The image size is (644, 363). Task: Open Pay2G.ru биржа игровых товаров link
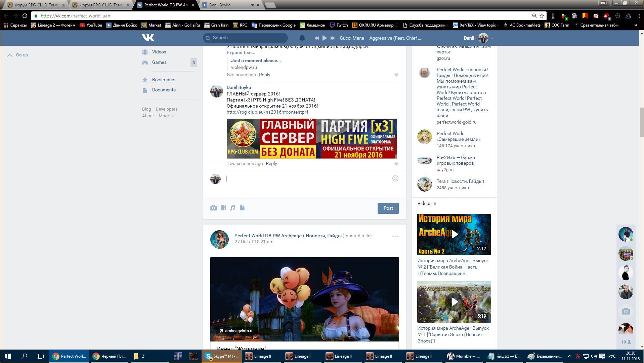click(456, 160)
